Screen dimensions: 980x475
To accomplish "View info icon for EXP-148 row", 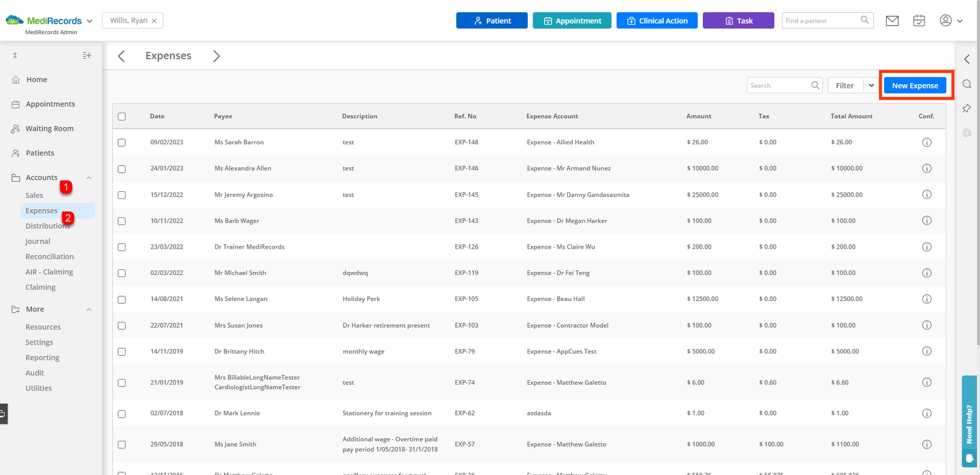I will point(926,142).
